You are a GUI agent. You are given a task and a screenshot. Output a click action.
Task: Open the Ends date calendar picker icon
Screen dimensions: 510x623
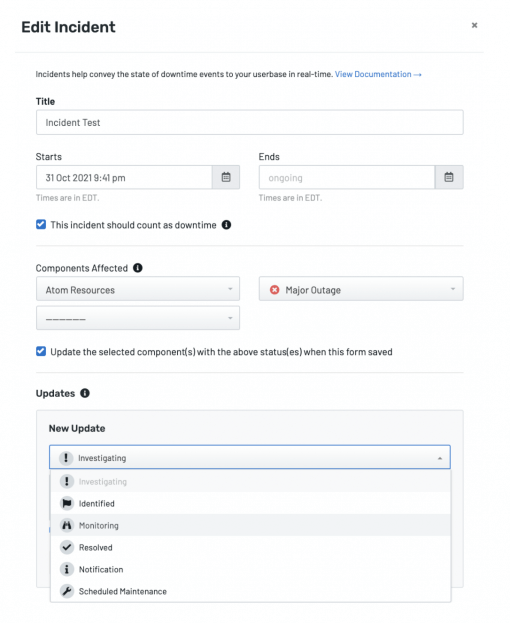pos(448,177)
